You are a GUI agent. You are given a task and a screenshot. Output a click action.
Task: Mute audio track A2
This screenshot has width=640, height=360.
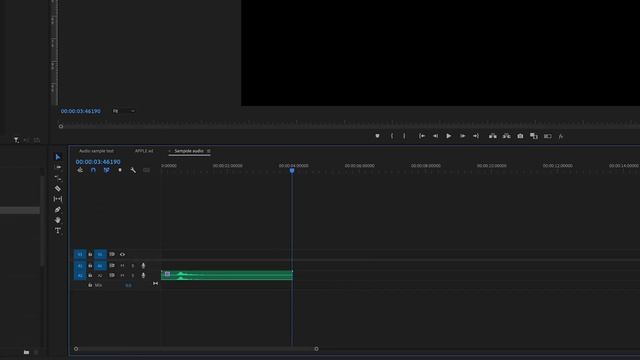pyautogui.click(x=122, y=276)
